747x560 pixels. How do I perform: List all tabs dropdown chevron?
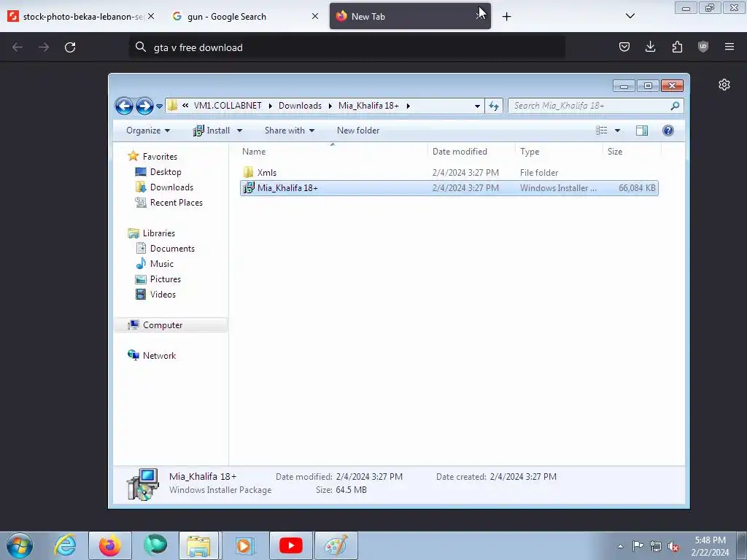tap(630, 16)
